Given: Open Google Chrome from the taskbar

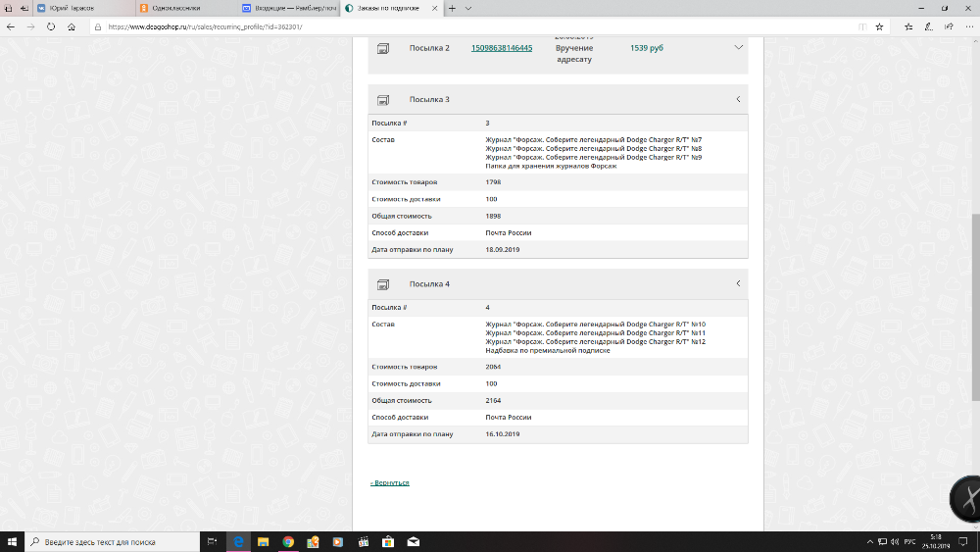Looking at the screenshot, I should coord(288,541).
